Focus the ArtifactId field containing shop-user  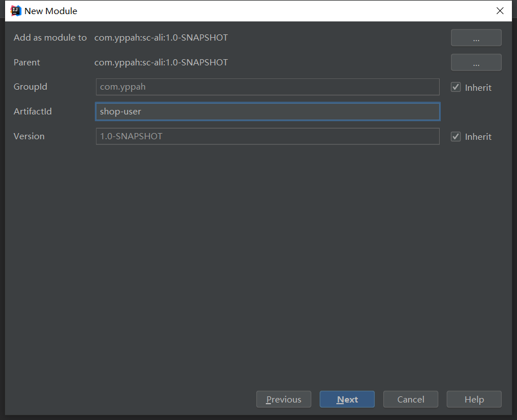(268, 111)
